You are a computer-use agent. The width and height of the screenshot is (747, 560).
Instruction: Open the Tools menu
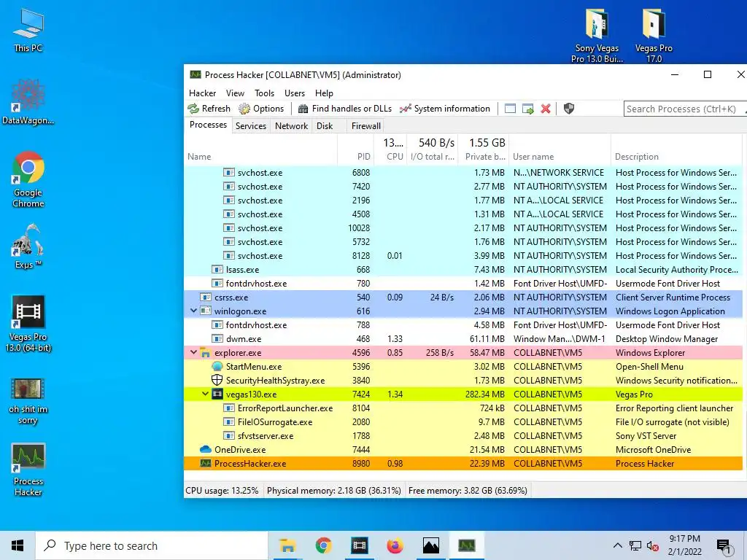tap(264, 93)
